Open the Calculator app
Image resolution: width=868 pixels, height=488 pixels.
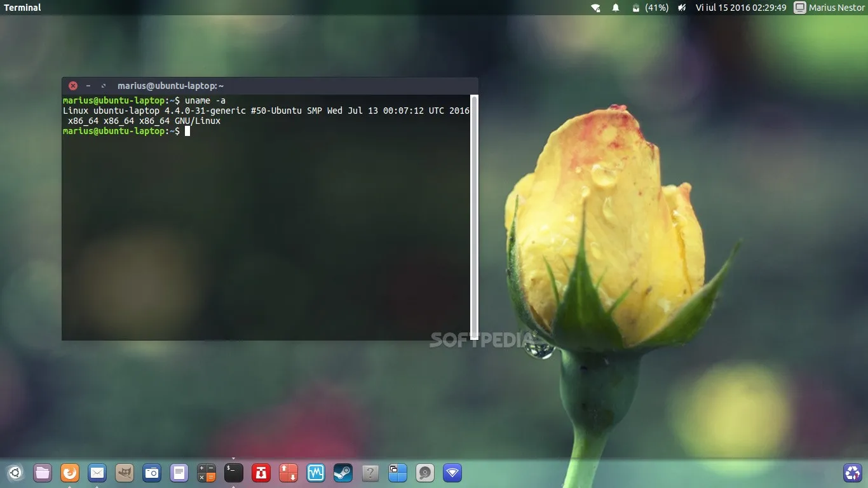[x=206, y=473]
